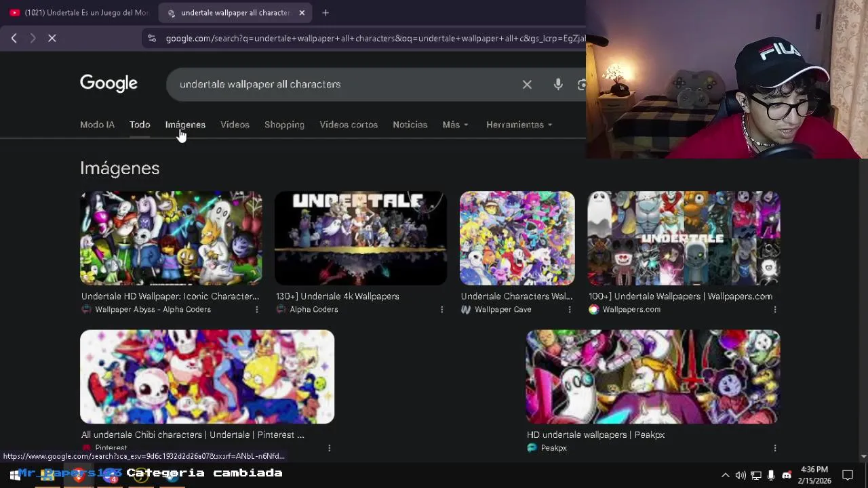The height and width of the screenshot is (488, 868).
Task: Open a new browser tab
Action: click(325, 12)
